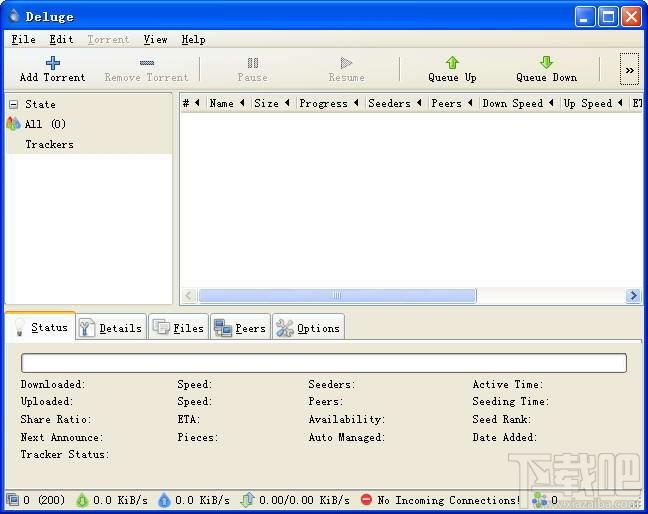The width and height of the screenshot is (648, 514).
Task: Click the download speed status icon
Action: click(82, 500)
